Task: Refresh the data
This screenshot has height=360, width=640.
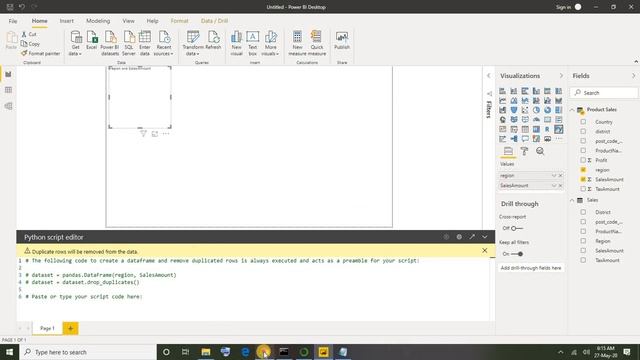Action: point(213,41)
